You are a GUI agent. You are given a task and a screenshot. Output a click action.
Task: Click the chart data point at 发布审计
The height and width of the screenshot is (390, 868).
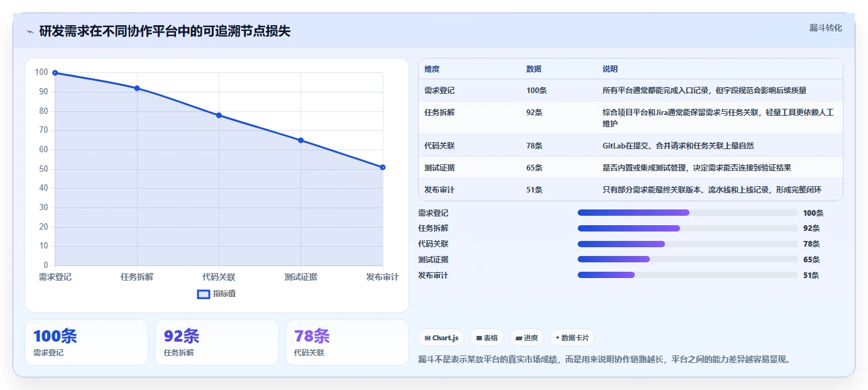pyautogui.click(x=383, y=167)
